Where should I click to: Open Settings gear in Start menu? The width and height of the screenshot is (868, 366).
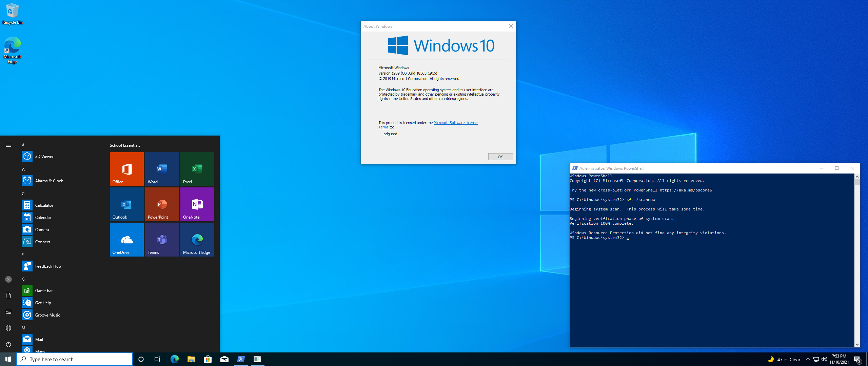(x=8, y=328)
